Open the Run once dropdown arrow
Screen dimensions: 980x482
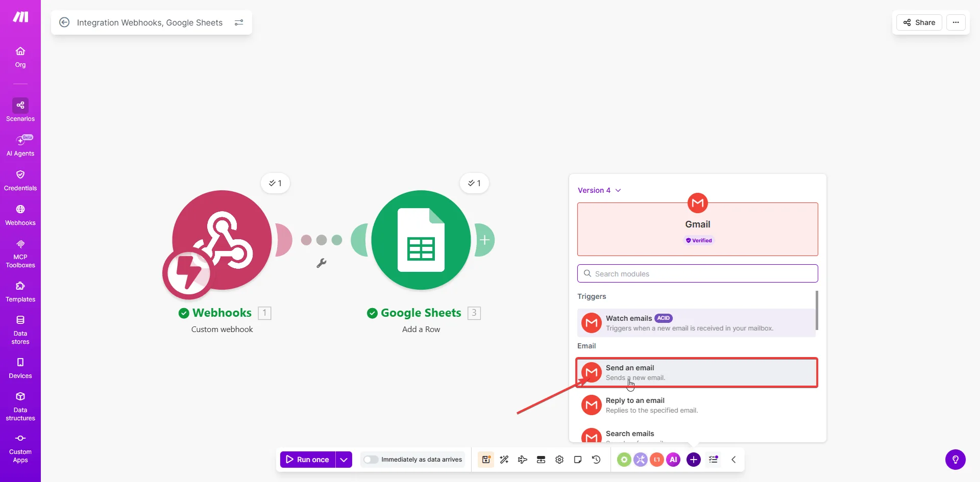point(344,460)
